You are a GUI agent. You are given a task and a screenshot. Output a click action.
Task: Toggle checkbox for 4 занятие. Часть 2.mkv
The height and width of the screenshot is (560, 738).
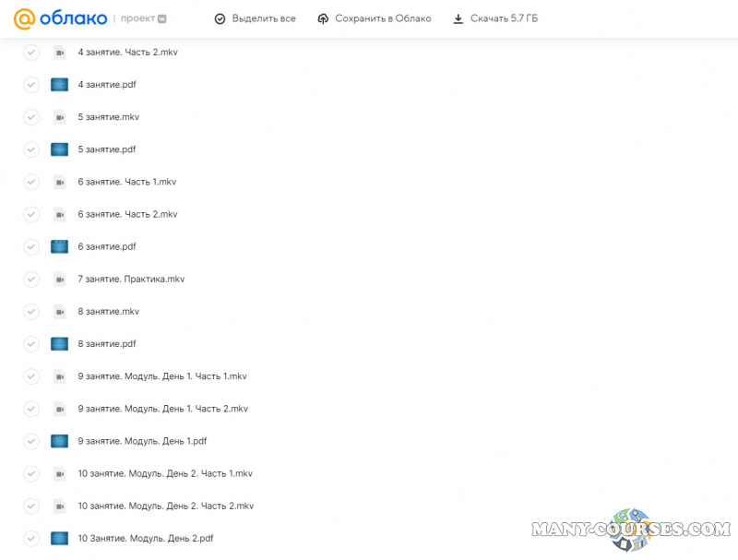[31, 53]
